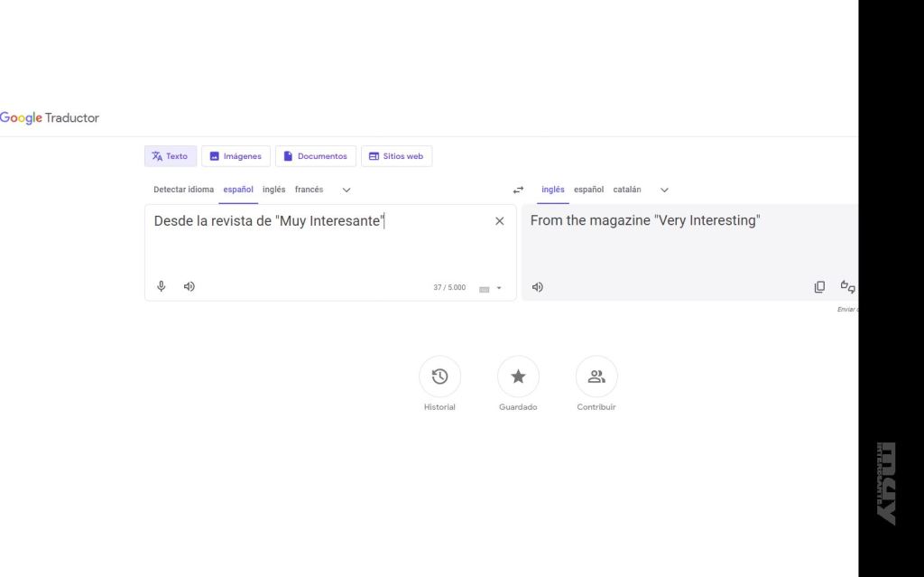Screen dimensions: 924x577
Task: Swap source and target languages
Action: [x=518, y=190]
